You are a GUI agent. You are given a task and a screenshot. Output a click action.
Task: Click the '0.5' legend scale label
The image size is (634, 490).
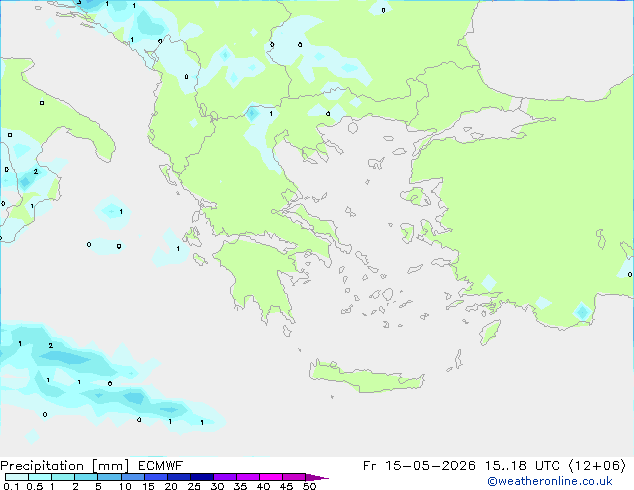(35, 486)
